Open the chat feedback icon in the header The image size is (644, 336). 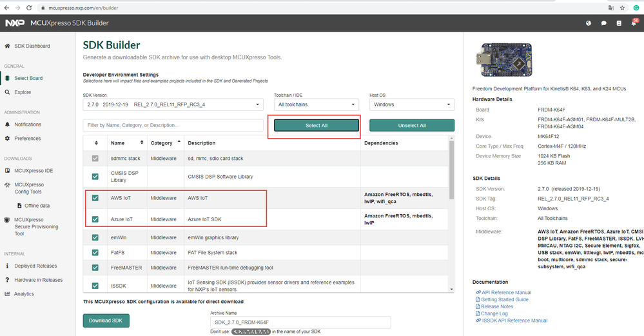(x=604, y=23)
